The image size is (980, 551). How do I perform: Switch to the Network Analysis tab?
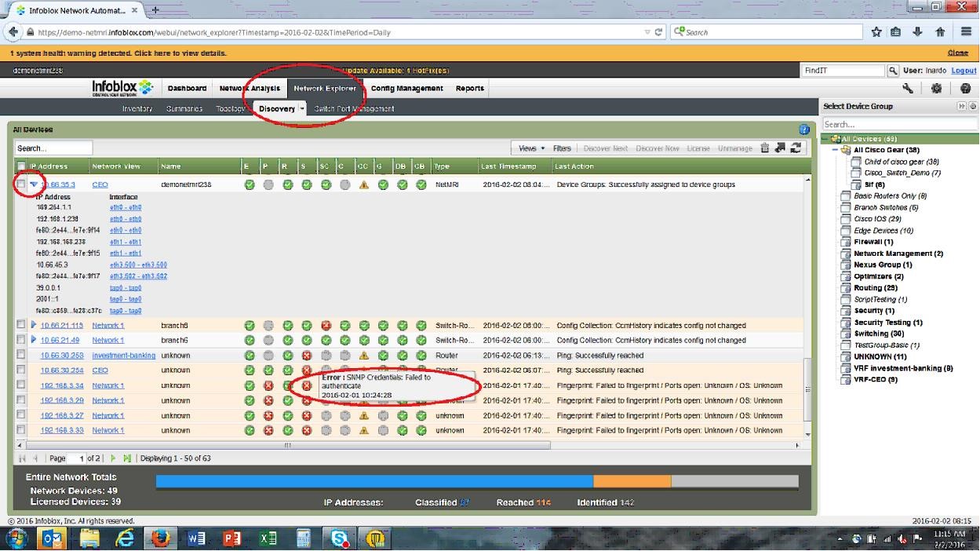(250, 88)
